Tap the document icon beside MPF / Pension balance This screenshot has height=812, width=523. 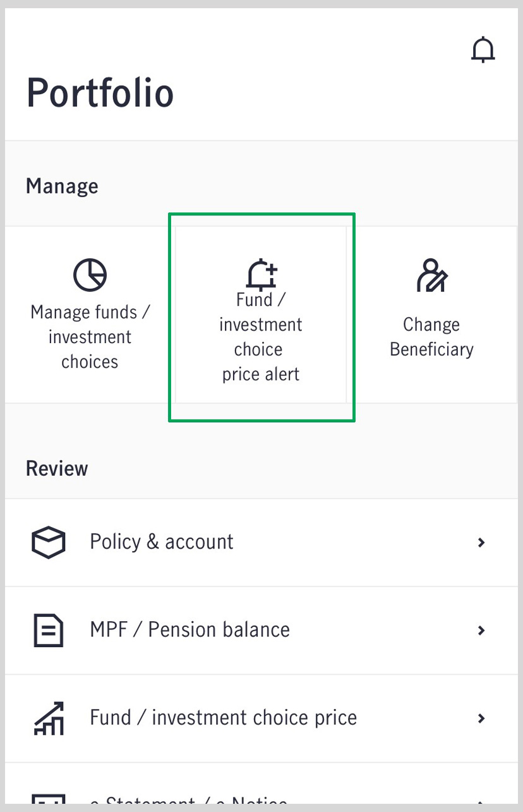[49, 630]
